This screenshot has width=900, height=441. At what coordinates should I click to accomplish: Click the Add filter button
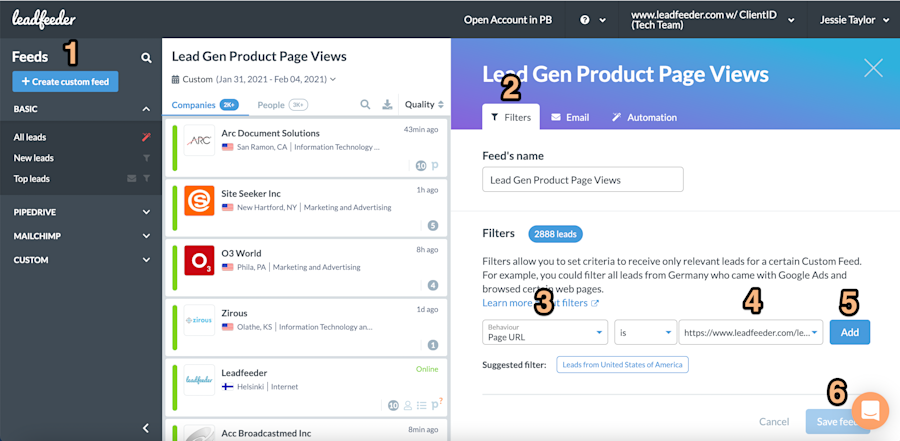(849, 332)
